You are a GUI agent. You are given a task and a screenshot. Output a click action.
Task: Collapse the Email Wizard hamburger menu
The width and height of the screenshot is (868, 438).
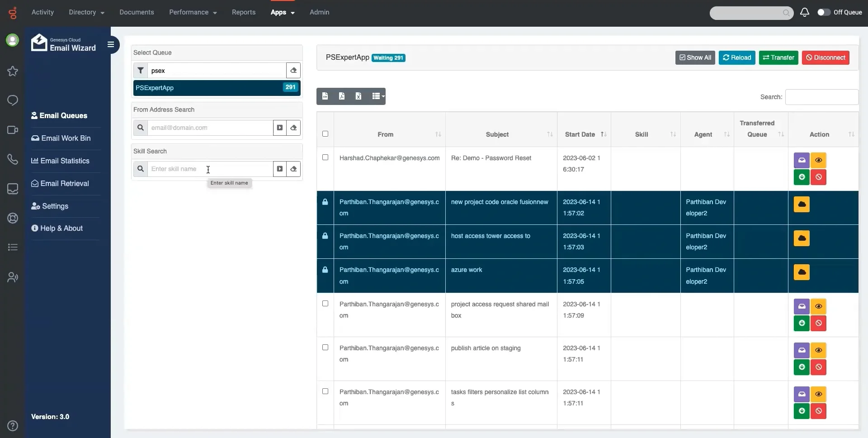111,44
